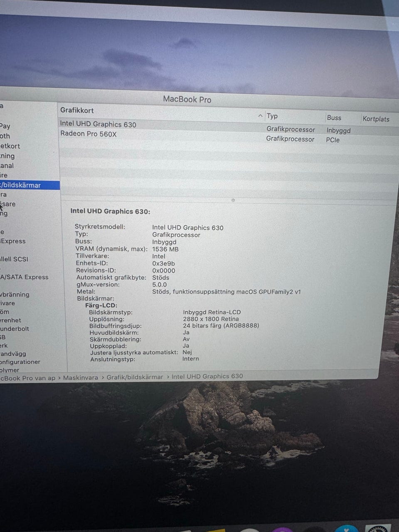This screenshot has height=532, width=399.
Task: Click the PCIe bus cell for Radeon
Action: pos(333,140)
